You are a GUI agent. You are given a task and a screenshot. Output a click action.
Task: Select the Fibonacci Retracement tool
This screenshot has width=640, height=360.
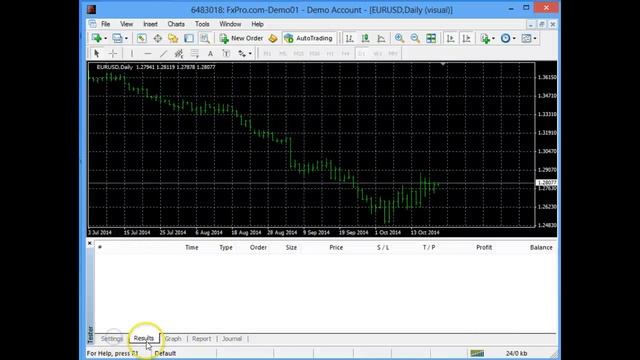(x=195, y=53)
